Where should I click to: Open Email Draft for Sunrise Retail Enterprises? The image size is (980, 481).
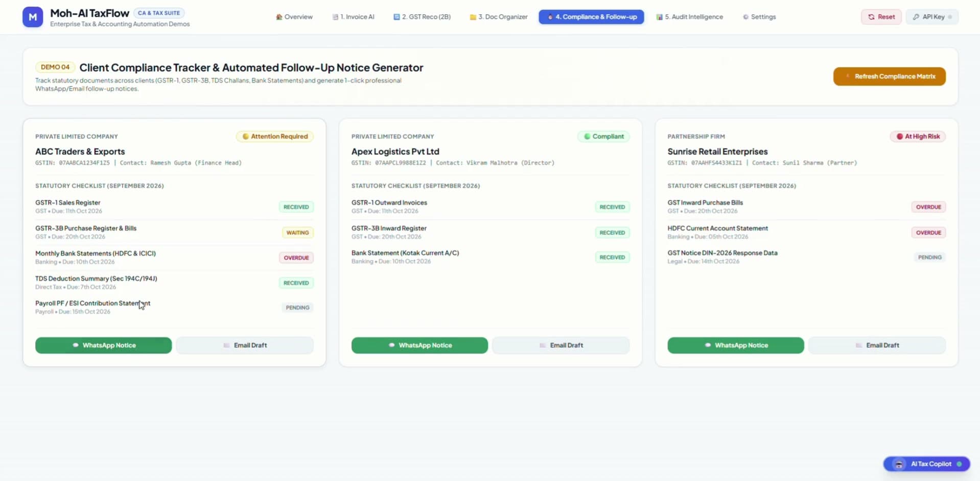pyautogui.click(x=877, y=345)
